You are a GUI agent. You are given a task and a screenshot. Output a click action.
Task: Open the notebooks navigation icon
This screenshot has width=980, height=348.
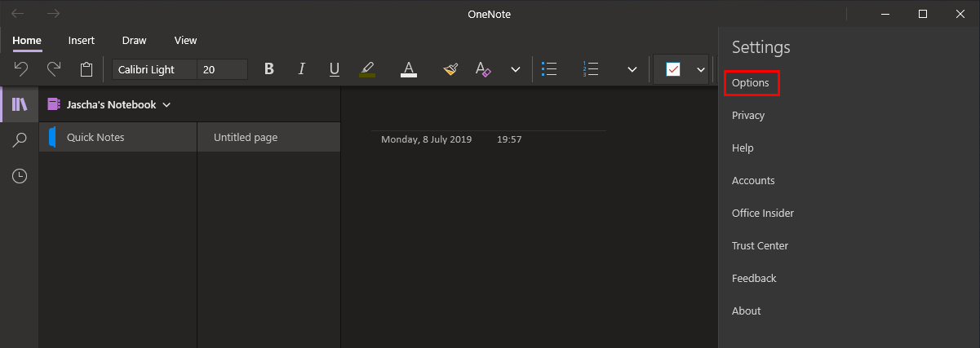[x=20, y=104]
